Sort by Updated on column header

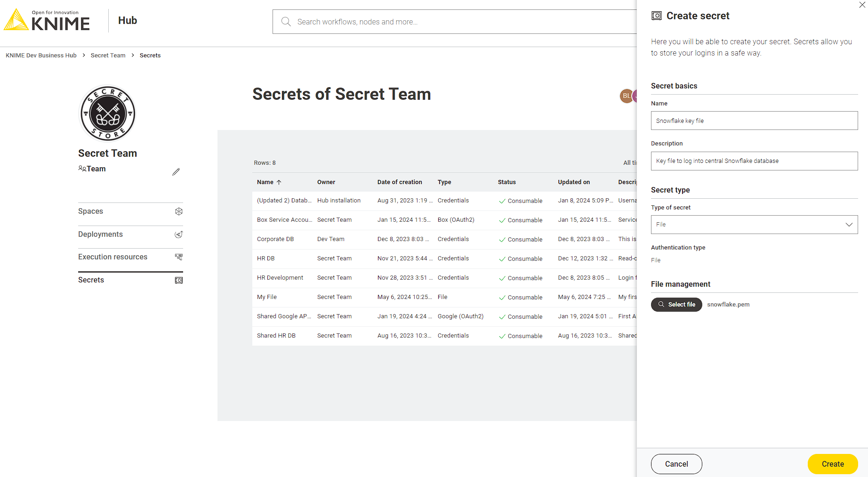(574, 182)
